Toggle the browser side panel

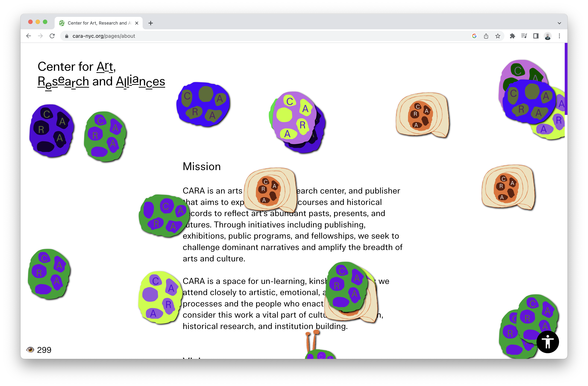click(536, 36)
